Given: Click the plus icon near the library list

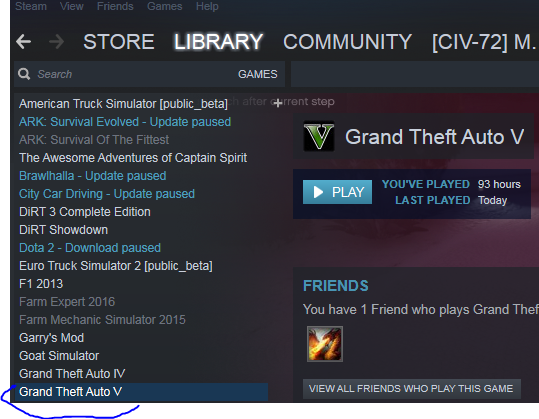Looking at the screenshot, I should point(278,102).
